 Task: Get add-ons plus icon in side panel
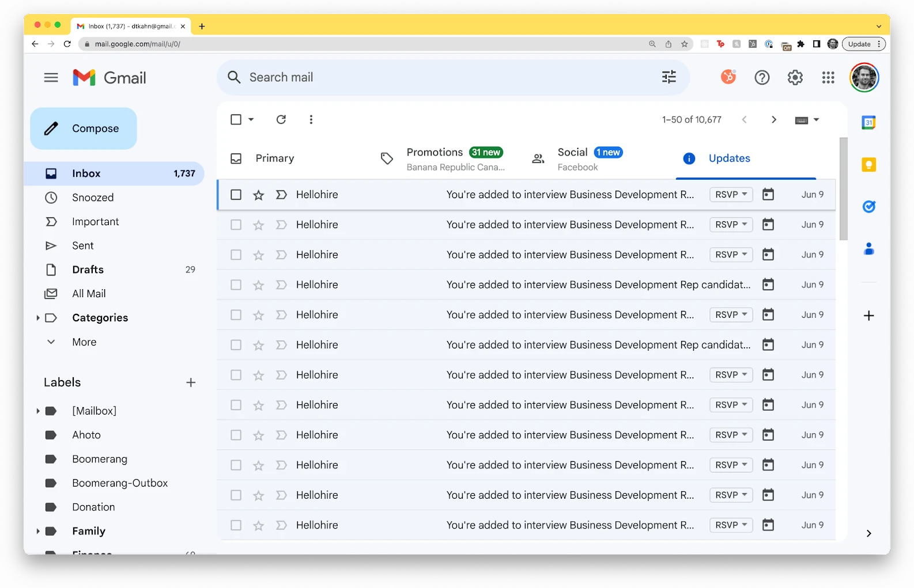[x=868, y=316]
